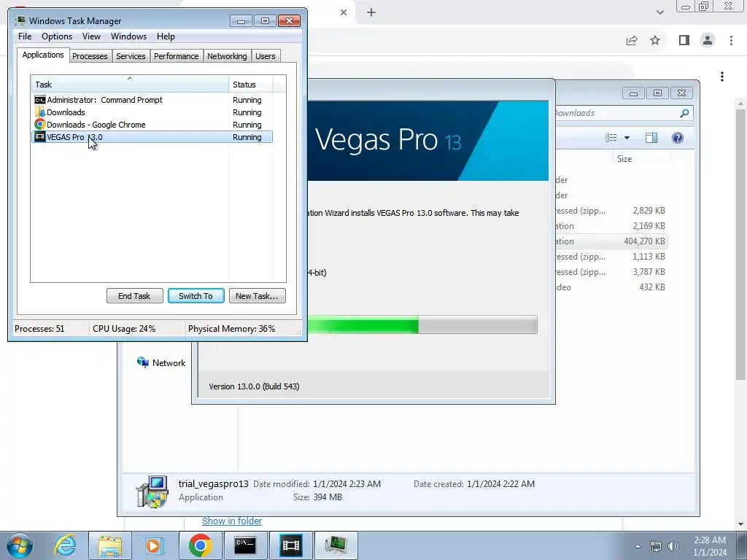Viewport: 747px width, 560px height.
Task: Switch to the Users tab
Action: coord(266,56)
